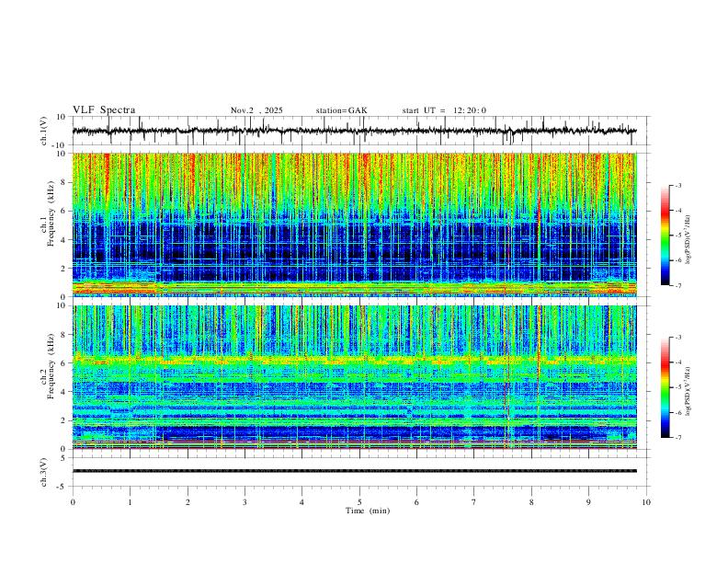Select the date 'Nov.2 , 2025' label
The image size is (728, 563).
(256, 110)
